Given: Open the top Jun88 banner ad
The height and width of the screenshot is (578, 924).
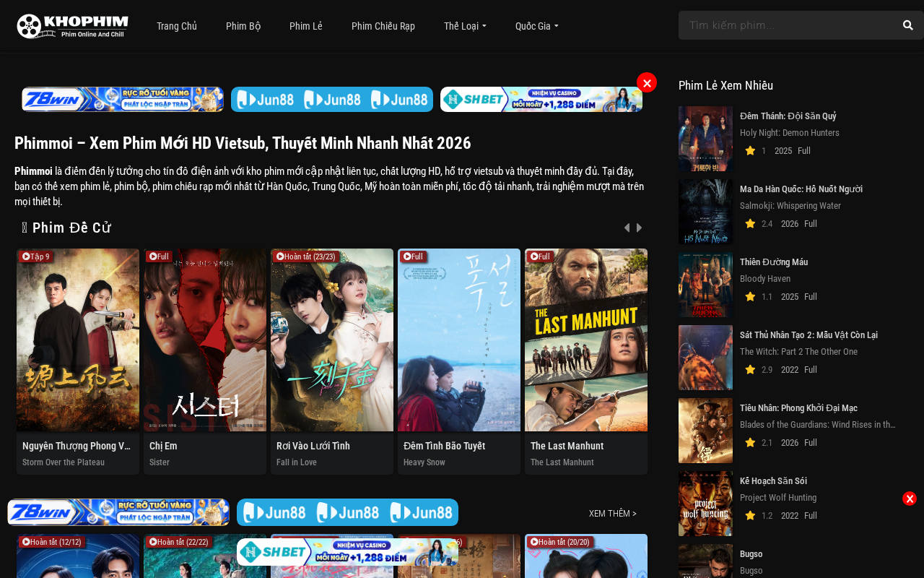Looking at the screenshot, I should click(332, 100).
